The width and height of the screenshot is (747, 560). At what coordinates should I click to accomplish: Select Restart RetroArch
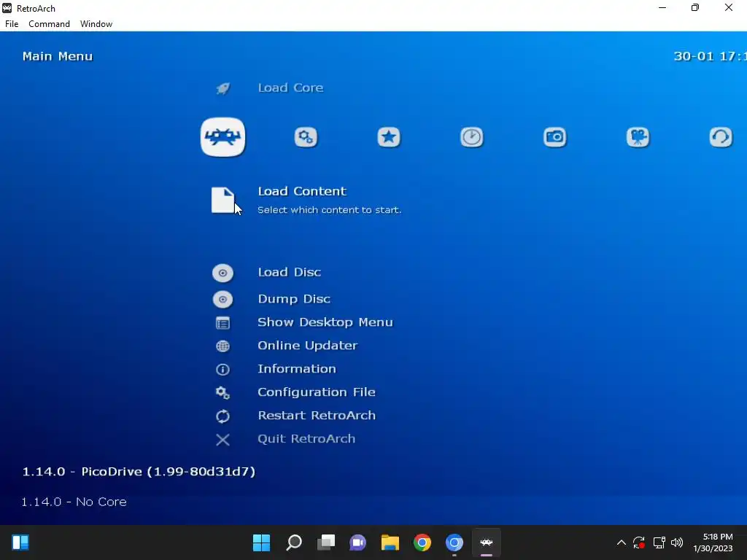tap(317, 415)
